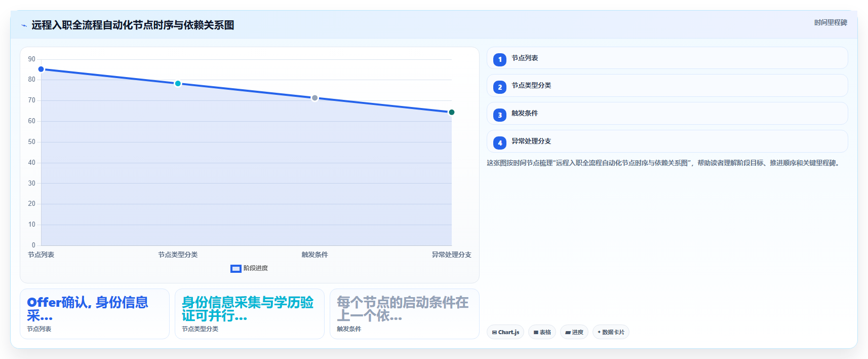Click the number 1 badge for 节点列表
Image resolution: width=868 pixels, height=359 pixels.
tap(500, 59)
